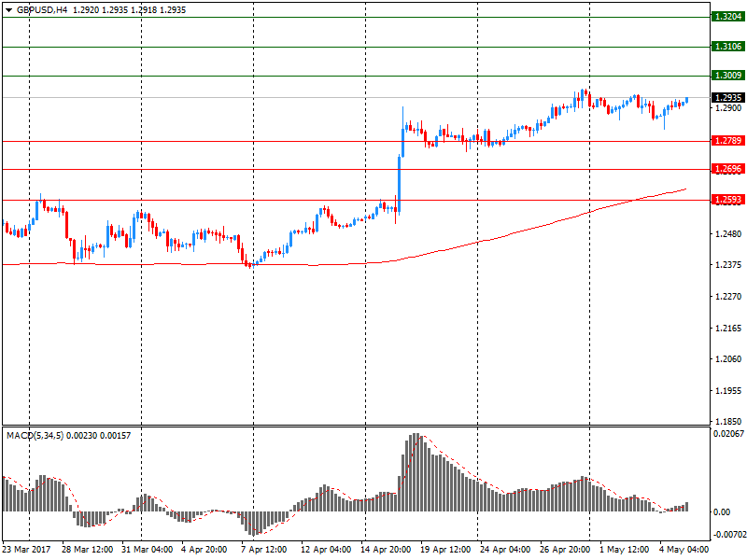The height and width of the screenshot is (560, 747).
Task: Select the green 1.3106 resistance level label
Action: click(x=728, y=46)
